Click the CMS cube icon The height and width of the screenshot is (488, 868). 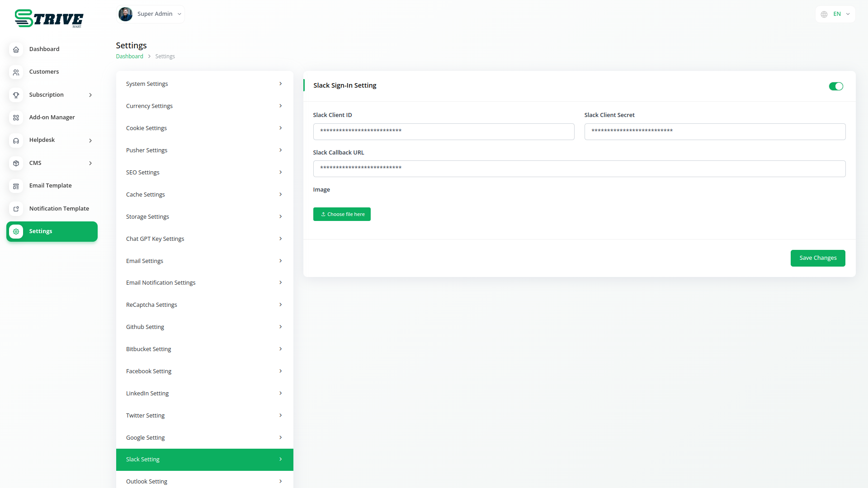(x=16, y=163)
